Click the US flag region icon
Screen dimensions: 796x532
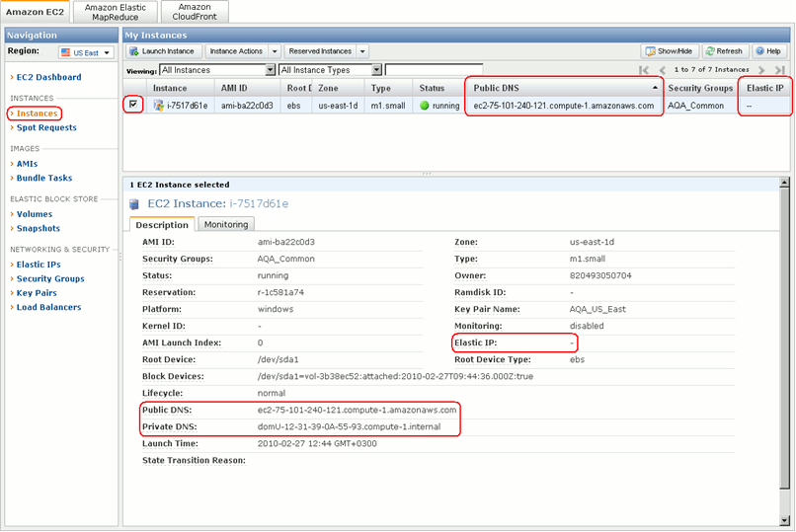tap(65, 52)
